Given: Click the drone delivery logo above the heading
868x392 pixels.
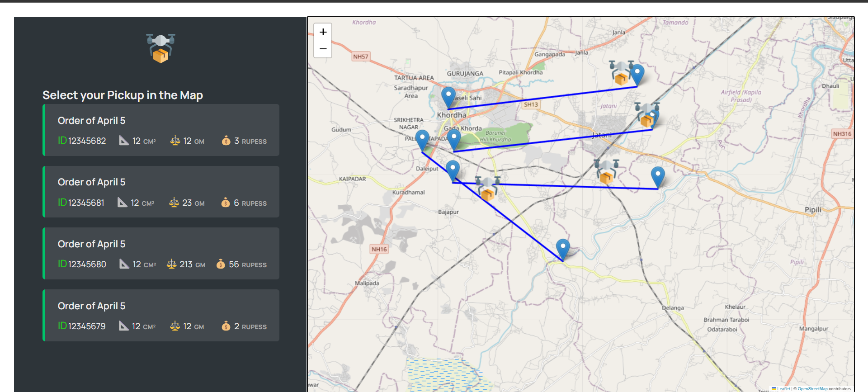Looking at the screenshot, I should pos(160,48).
